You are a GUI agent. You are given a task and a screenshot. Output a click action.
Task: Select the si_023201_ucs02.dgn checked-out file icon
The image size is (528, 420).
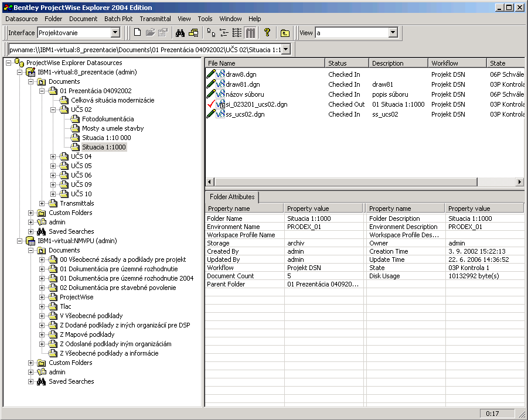click(x=220, y=104)
